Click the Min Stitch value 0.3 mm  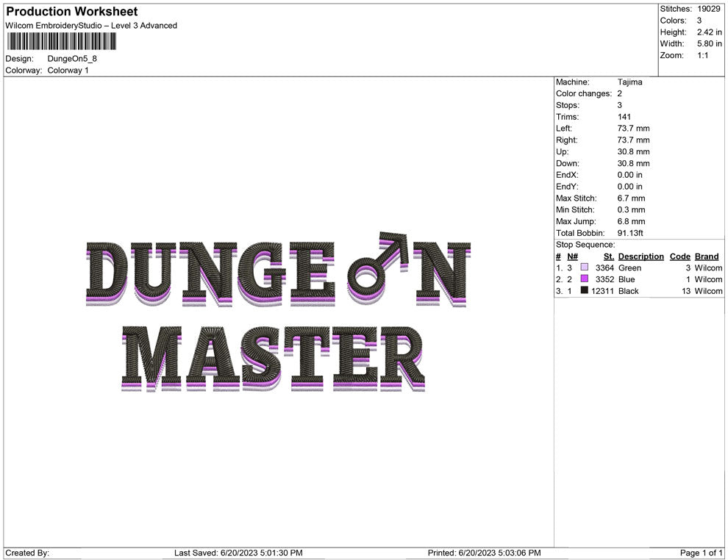click(x=631, y=209)
